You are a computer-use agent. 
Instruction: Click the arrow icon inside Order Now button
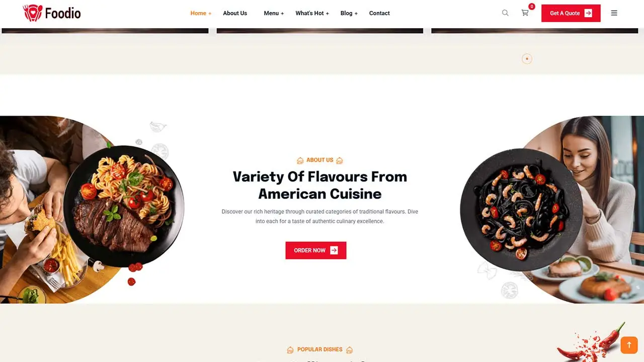tap(334, 250)
